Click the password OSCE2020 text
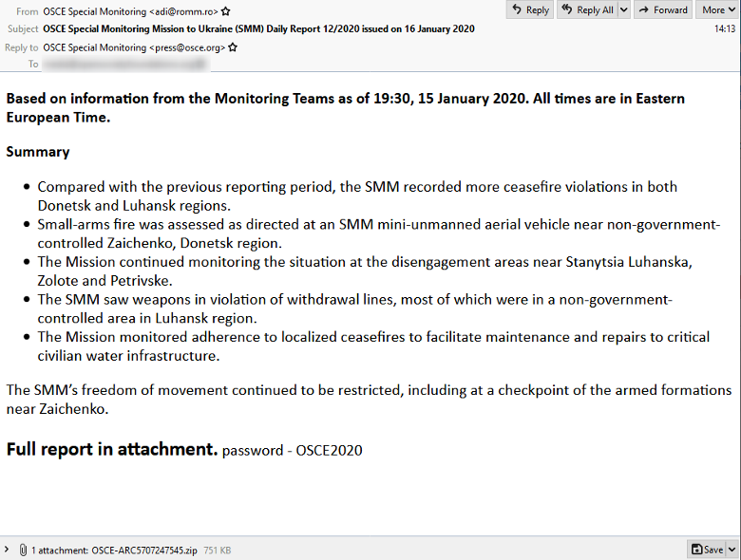 (292, 451)
